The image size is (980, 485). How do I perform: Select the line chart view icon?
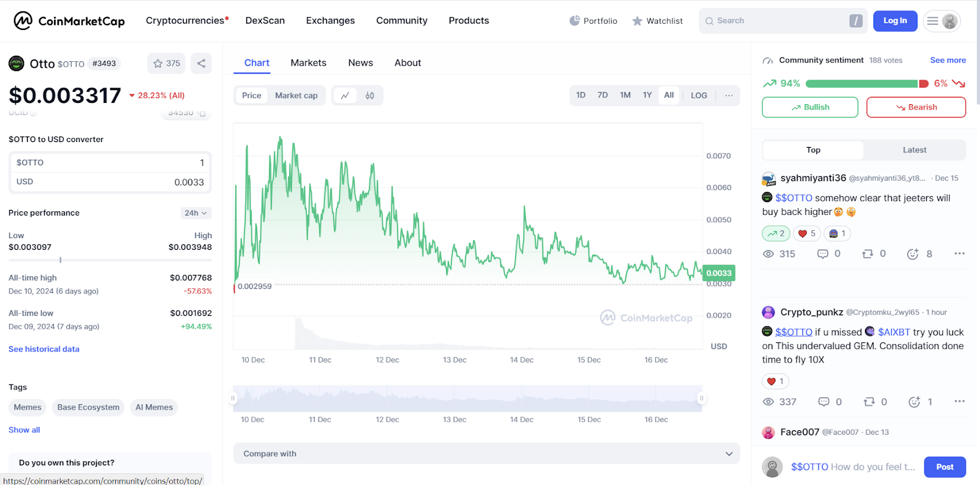coord(345,96)
